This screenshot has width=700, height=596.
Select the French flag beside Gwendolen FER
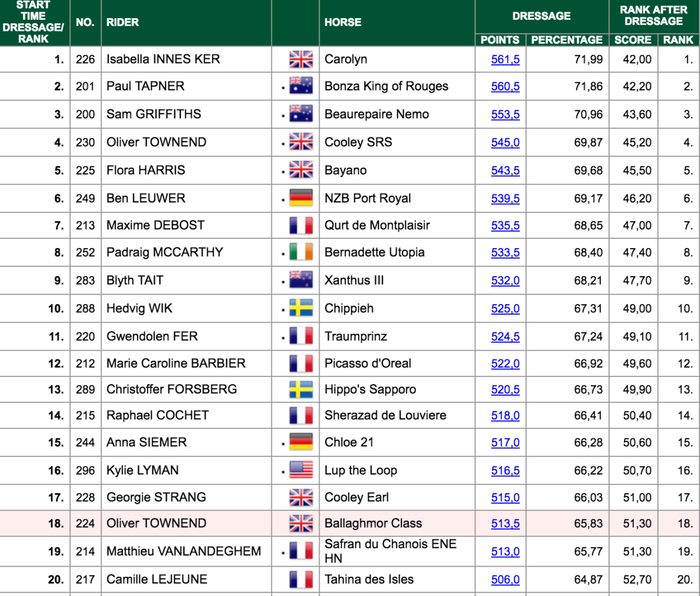tap(301, 336)
